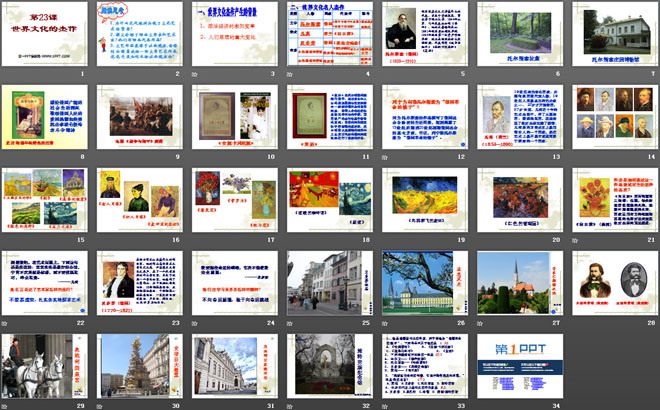The image size is (660, 410).
Task: Select slide 34 thumbnail 第1PPT
Action: tap(521, 366)
